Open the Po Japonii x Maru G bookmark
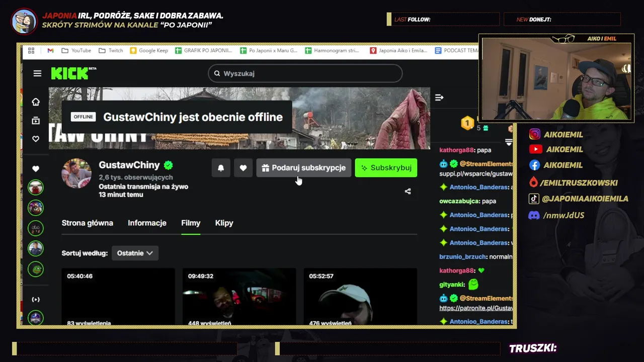The image size is (644, 362). coord(269,50)
